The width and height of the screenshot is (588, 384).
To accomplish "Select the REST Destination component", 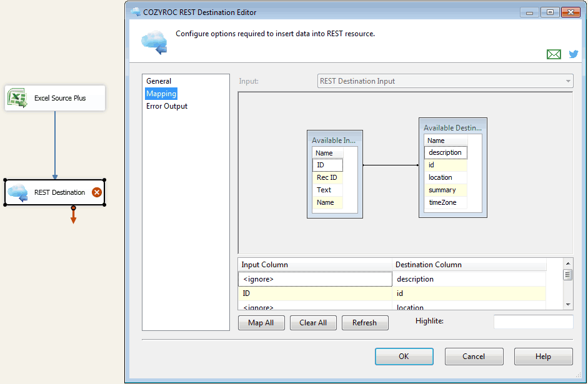I will (55, 192).
